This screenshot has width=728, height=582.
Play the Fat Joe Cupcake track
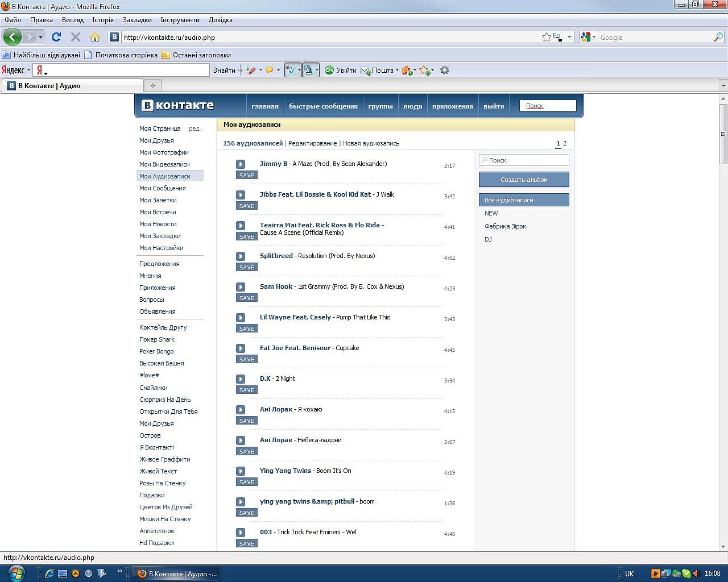(241, 348)
